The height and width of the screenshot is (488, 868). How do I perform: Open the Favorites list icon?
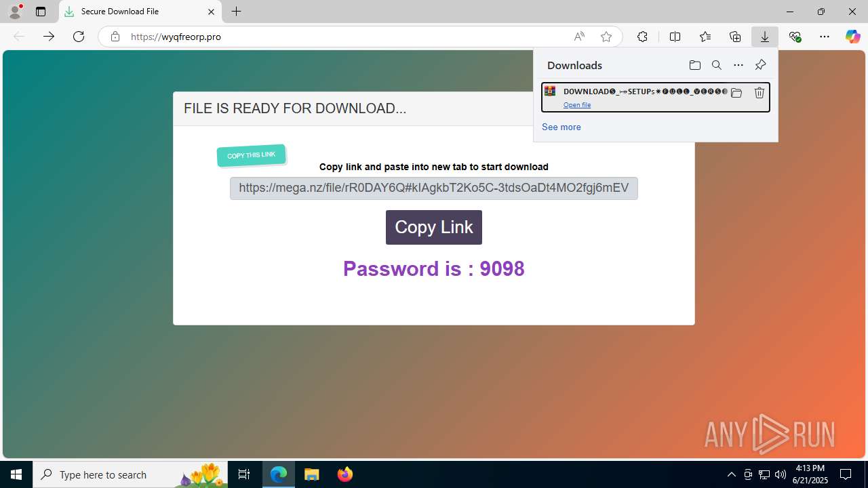pos(705,37)
